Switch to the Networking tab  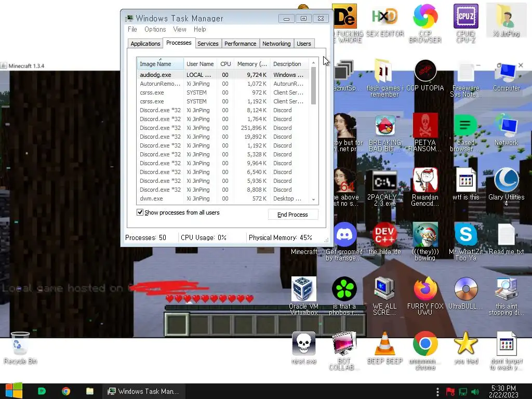(276, 44)
